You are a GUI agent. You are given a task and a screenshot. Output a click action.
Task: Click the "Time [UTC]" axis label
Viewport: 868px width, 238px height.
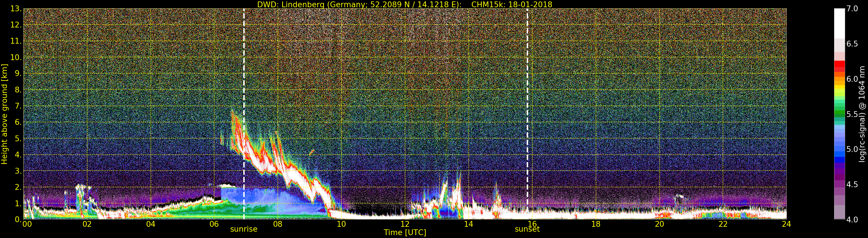405,232
